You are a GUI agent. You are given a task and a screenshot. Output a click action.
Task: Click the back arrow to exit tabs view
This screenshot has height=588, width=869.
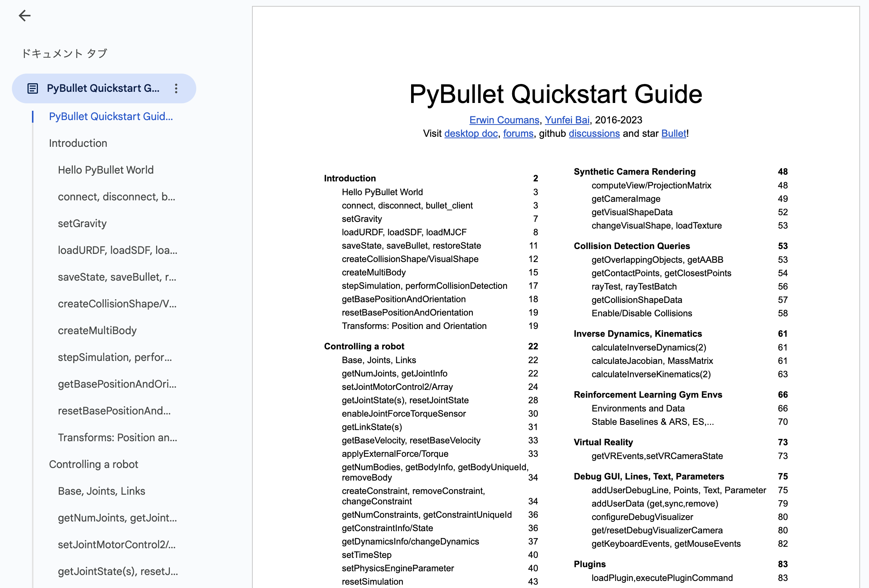pyautogui.click(x=25, y=16)
